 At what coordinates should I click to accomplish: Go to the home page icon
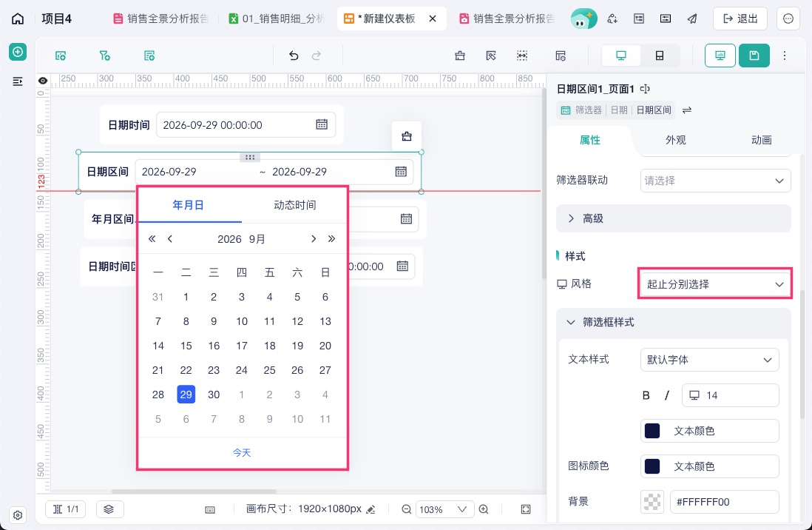coord(18,19)
